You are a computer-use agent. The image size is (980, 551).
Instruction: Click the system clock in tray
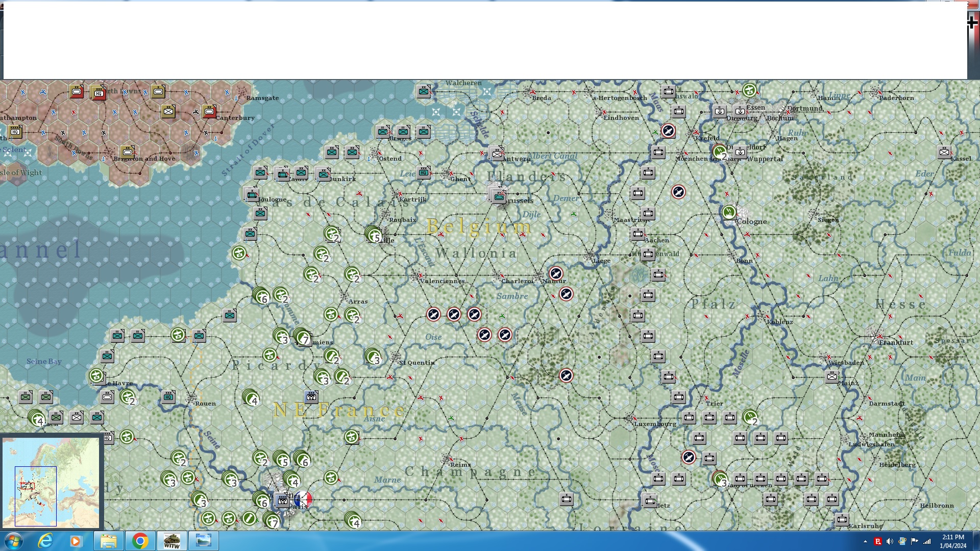click(952, 541)
